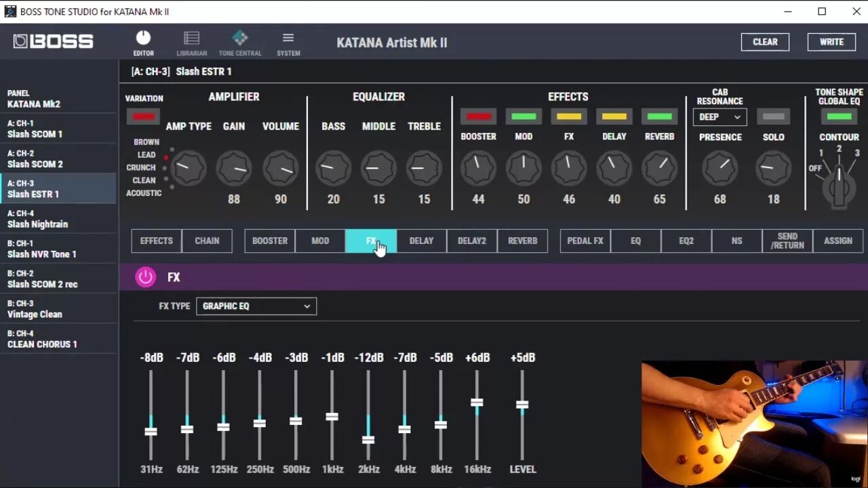Toggle the Variation button

tap(143, 117)
